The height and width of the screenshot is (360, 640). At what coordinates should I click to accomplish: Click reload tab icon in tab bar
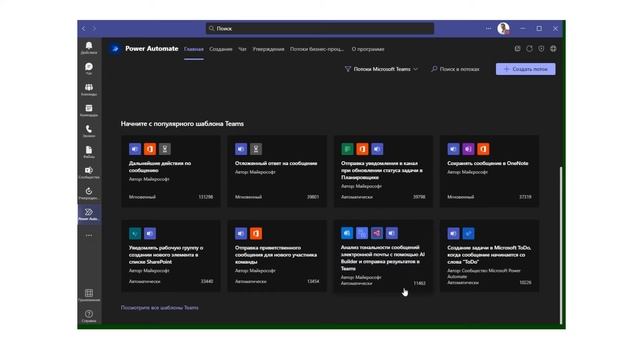(x=529, y=49)
